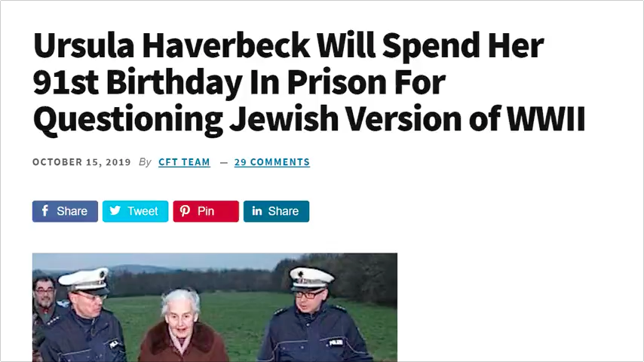Screen dimensions: 644x362
Task: Share the article on Facebook
Action: tap(65, 211)
